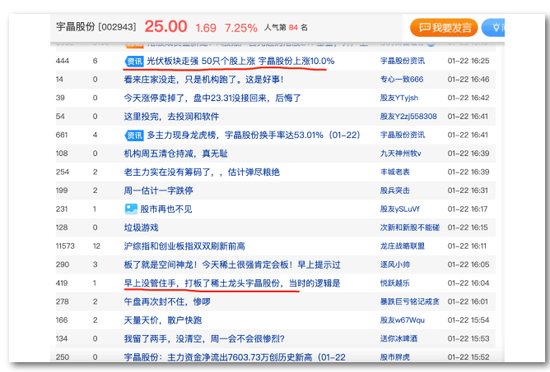Open post 这里投完，去投润和软件

click(x=171, y=117)
